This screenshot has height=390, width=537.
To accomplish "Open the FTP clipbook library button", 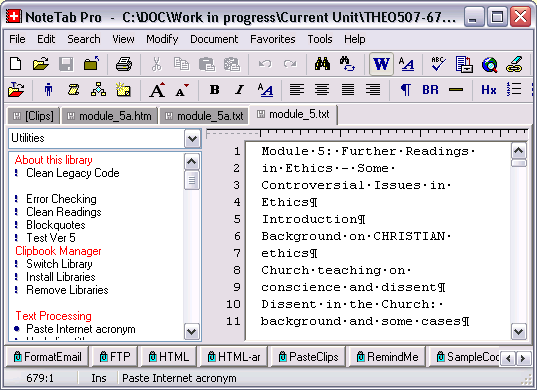I will pyautogui.click(x=114, y=357).
